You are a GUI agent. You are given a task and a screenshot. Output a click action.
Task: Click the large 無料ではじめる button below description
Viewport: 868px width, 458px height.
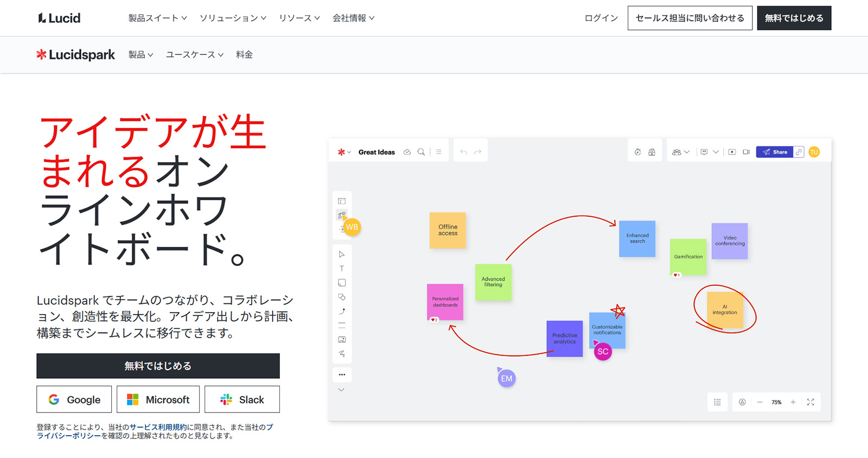coord(158,366)
